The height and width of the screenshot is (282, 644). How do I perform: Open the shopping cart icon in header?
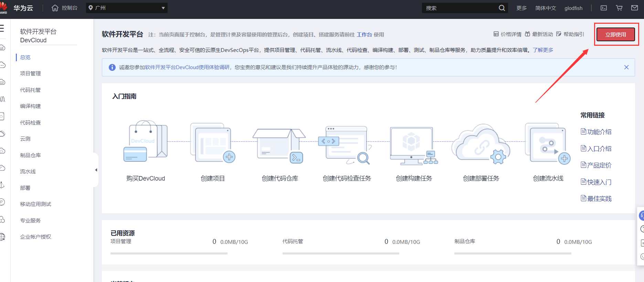(x=619, y=8)
